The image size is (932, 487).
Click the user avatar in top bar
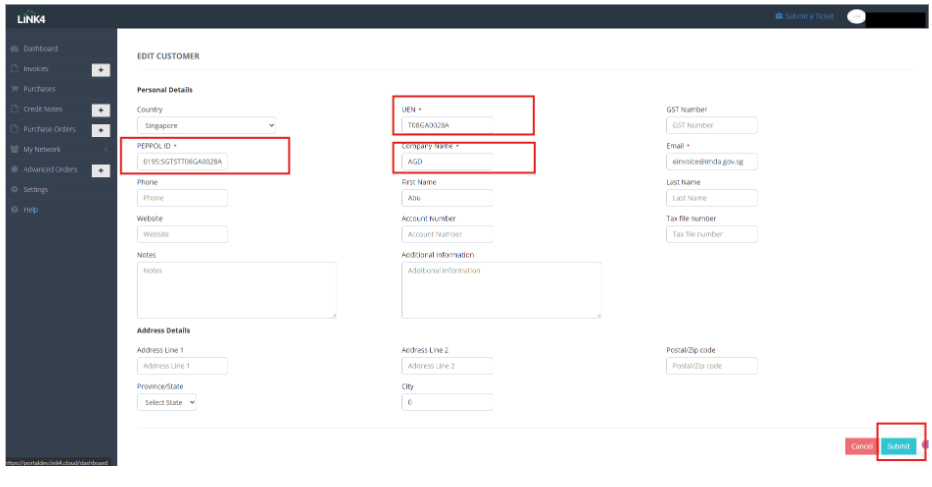coord(856,17)
